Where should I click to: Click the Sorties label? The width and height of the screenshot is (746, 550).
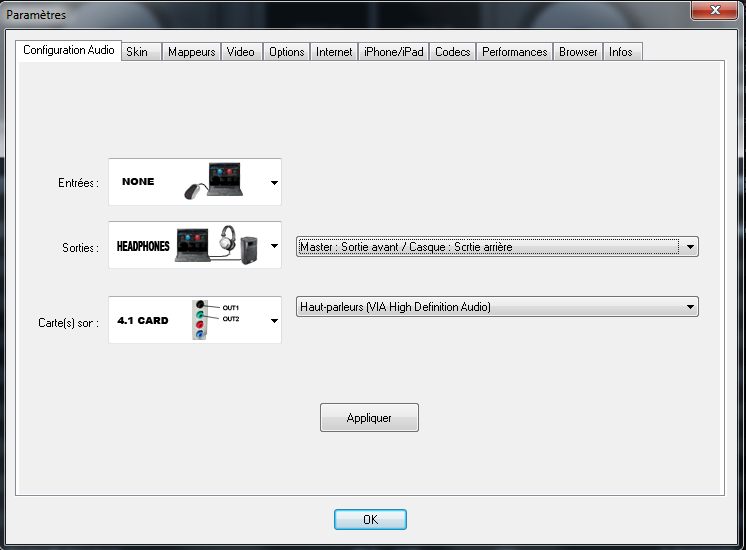(80, 248)
